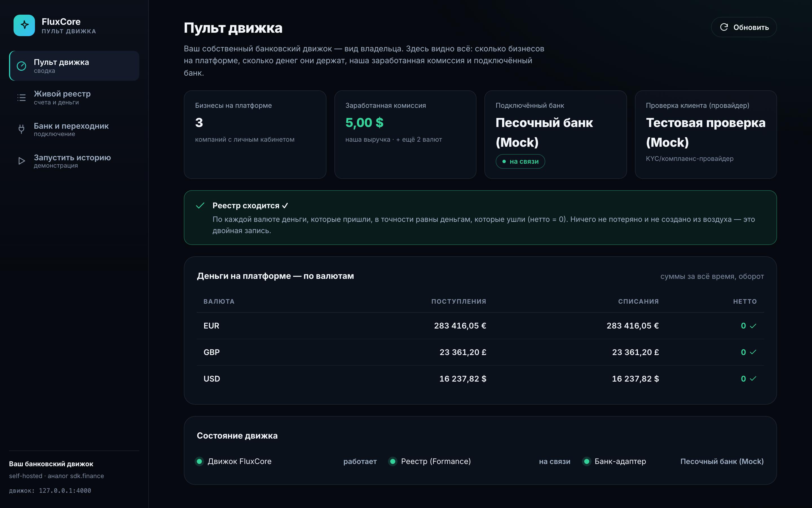The height and width of the screenshot is (508, 812).
Task: Click EUR inflow amount 283 416,05 €
Action: point(460,326)
